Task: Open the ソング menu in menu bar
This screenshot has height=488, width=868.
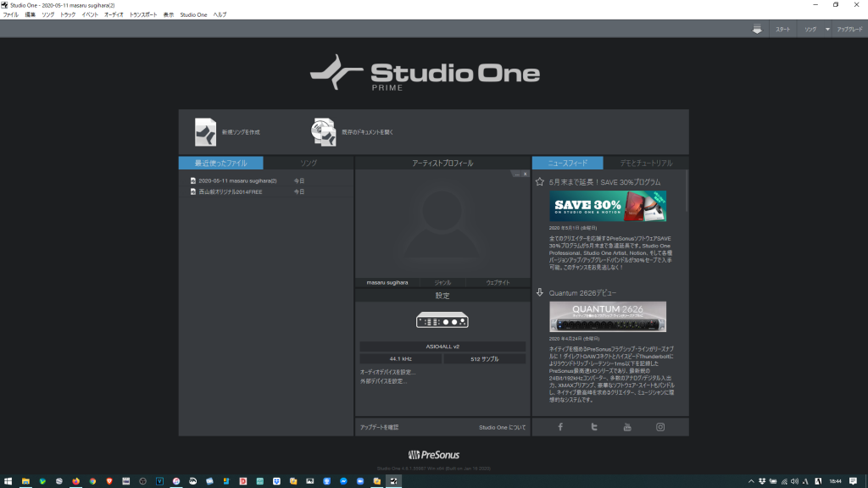Action: [x=48, y=15]
